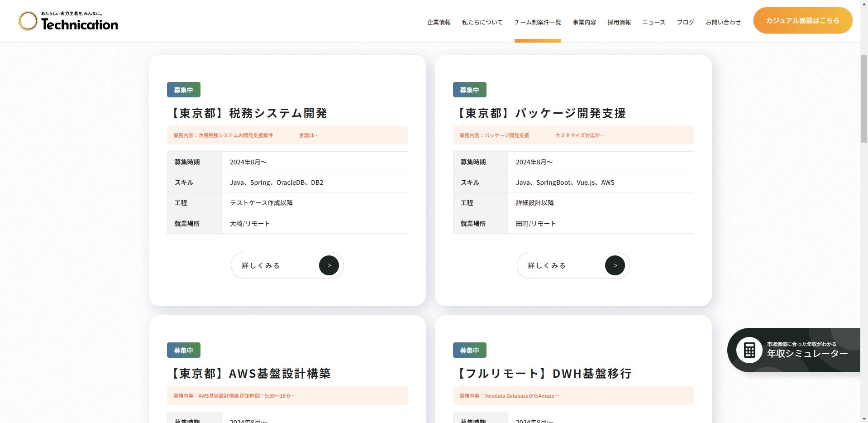Click the arrow icon under 税務システム開発

(x=329, y=265)
